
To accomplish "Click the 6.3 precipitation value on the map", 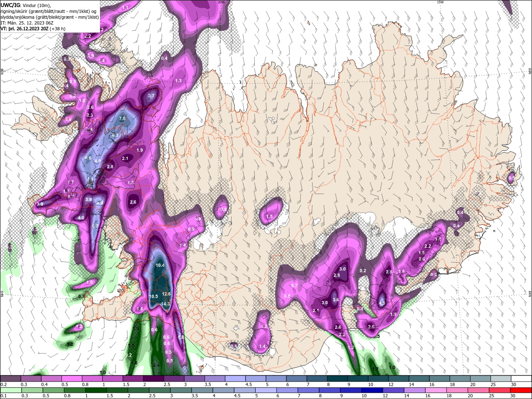I will coord(116,135).
